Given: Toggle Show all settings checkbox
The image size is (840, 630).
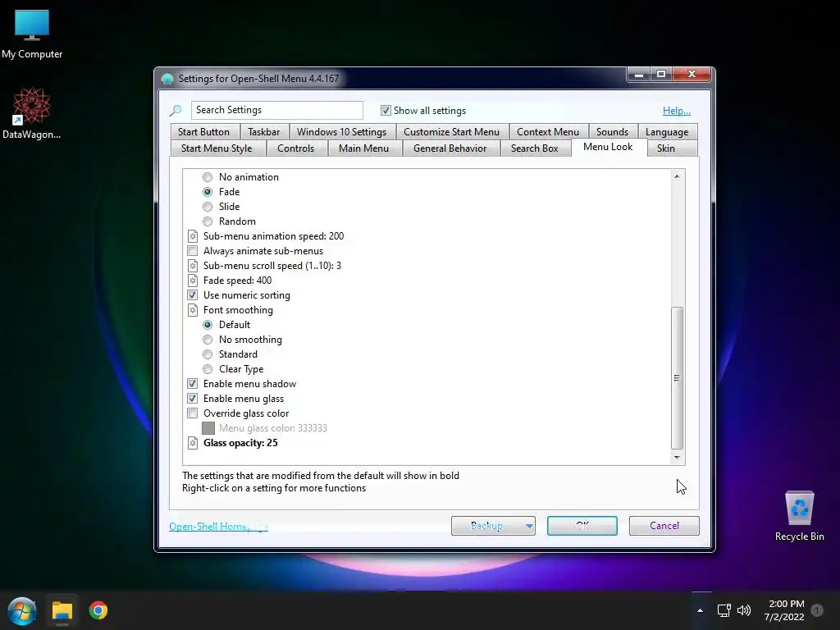Looking at the screenshot, I should tap(386, 111).
